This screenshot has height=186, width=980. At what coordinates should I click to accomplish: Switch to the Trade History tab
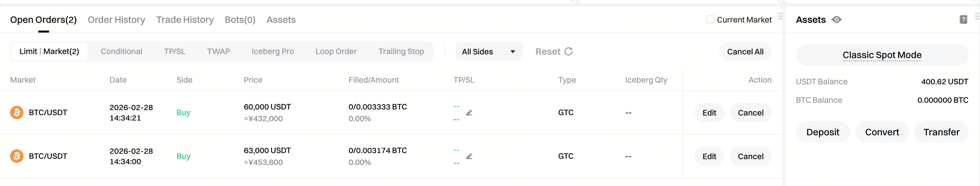pos(185,20)
